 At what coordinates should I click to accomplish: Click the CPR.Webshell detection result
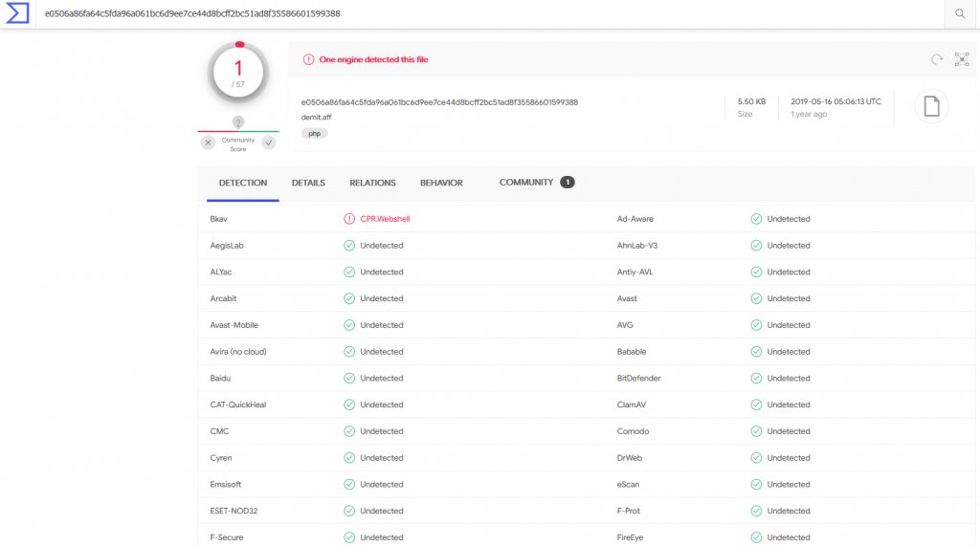click(385, 219)
